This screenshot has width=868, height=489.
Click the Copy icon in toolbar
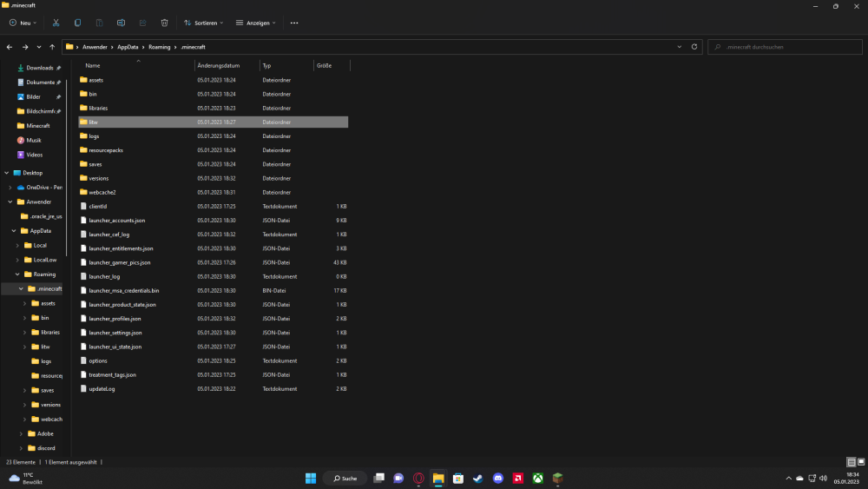[77, 23]
